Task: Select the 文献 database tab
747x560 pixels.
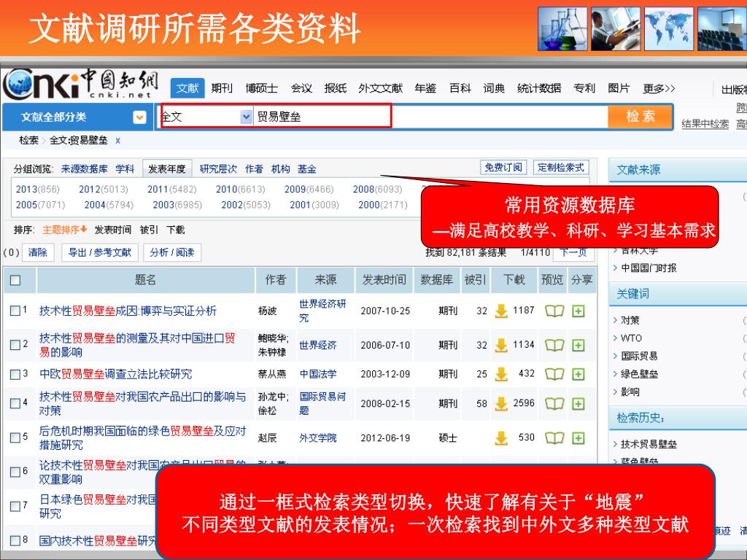Action: tap(187, 88)
